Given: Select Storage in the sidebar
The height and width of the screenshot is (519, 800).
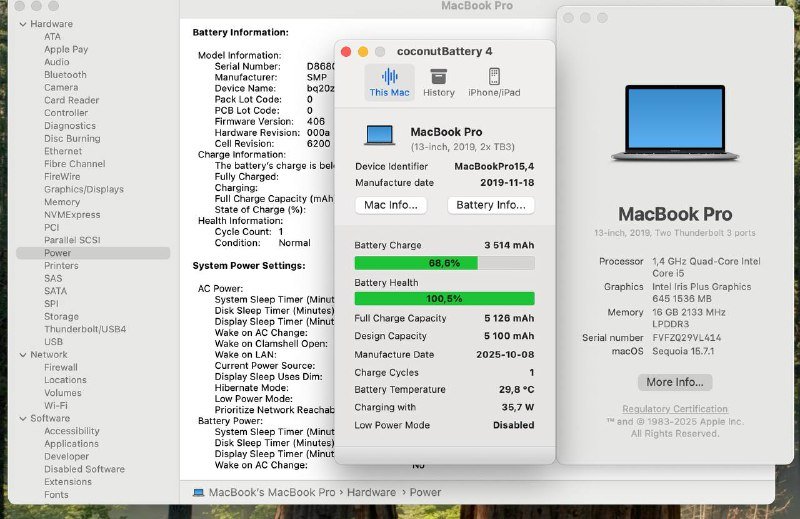Looking at the screenshot, I should coord(61,316).
